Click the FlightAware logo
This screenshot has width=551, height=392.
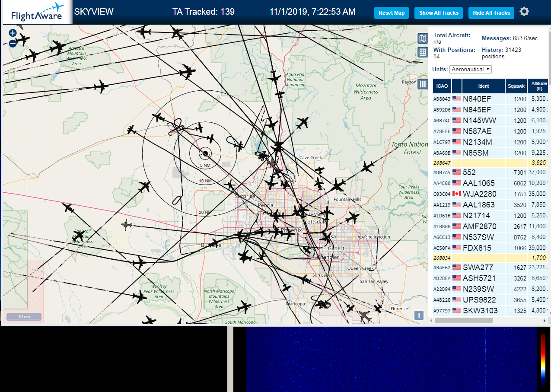[37, 12]
